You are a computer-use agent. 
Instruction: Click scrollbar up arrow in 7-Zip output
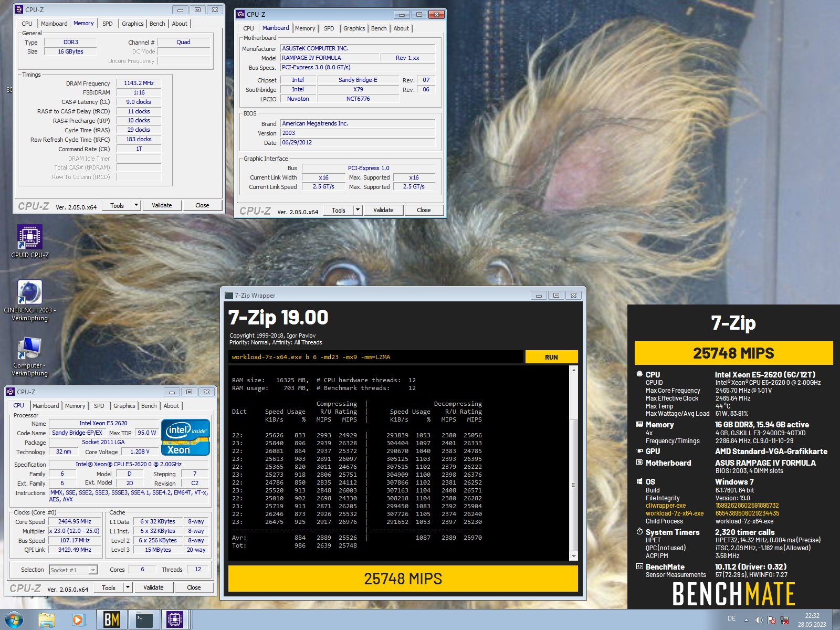pyautogui.click(x=574, y=370)
